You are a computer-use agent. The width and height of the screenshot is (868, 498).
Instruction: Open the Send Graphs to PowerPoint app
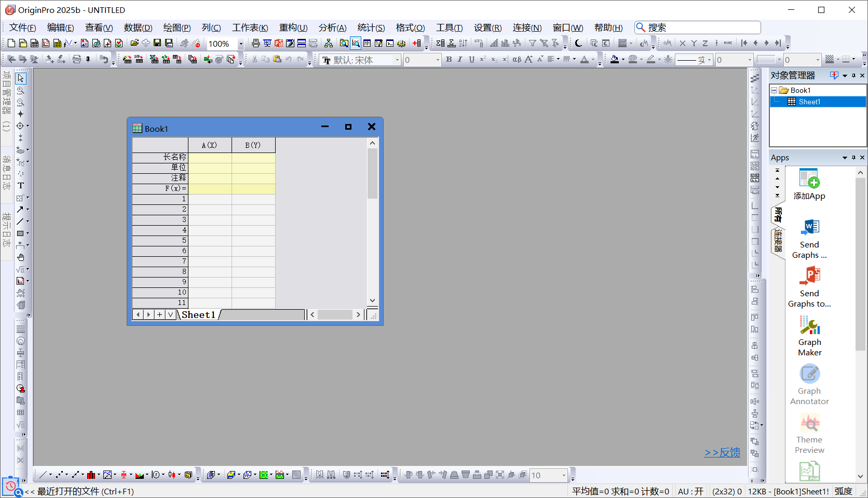point(809,288)
